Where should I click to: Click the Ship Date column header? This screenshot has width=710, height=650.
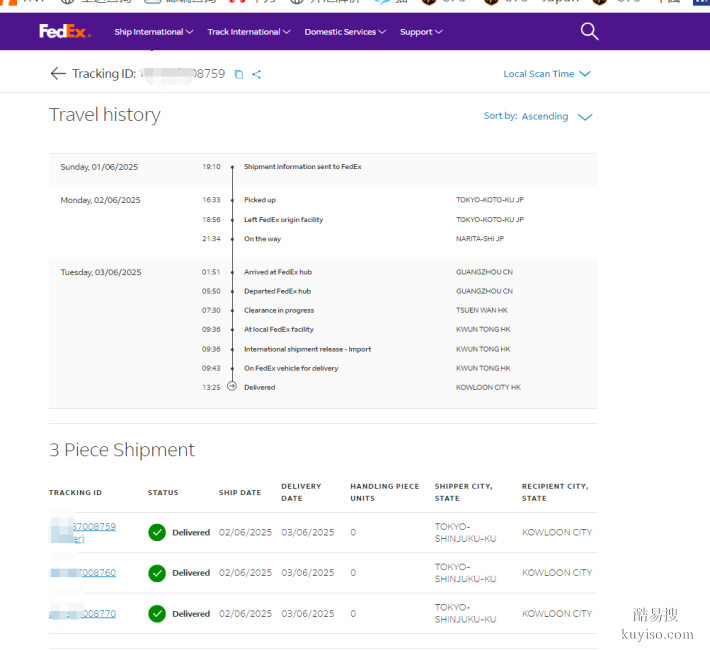point(240,492)
